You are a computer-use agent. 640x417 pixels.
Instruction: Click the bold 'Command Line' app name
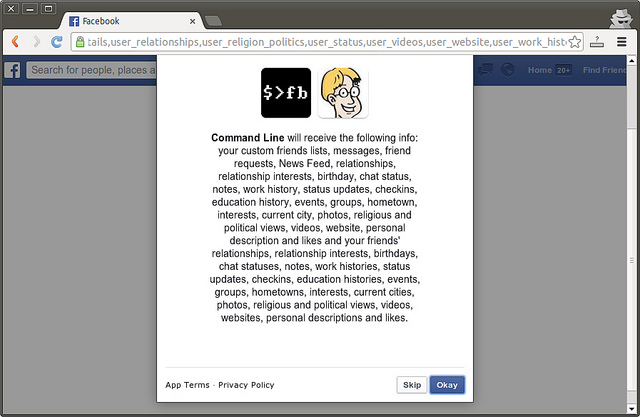(x=247, y=138)
